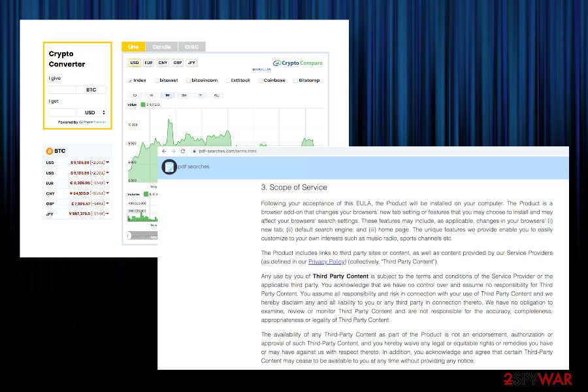
Task: Click the pdf searches round logo
Action: tap(169, 167)
